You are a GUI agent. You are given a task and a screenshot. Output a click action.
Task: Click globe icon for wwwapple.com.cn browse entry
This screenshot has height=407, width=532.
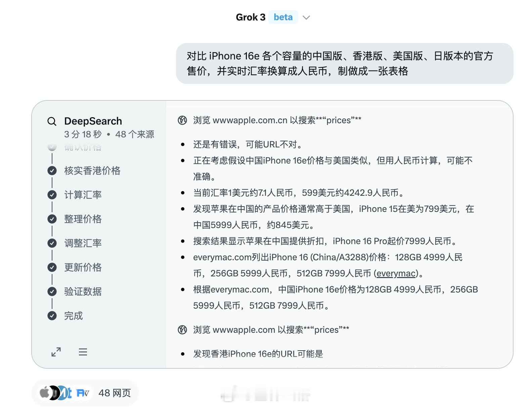(x=182, y=120)
